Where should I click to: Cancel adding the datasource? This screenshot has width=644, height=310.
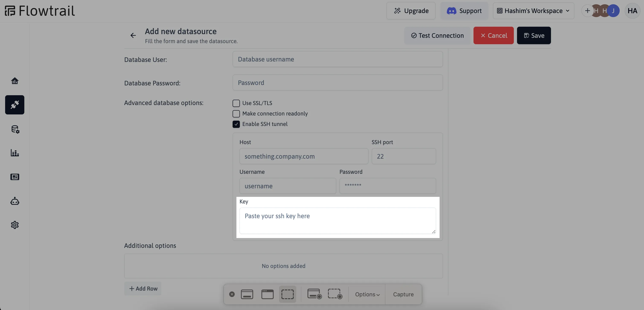[494, 35]
